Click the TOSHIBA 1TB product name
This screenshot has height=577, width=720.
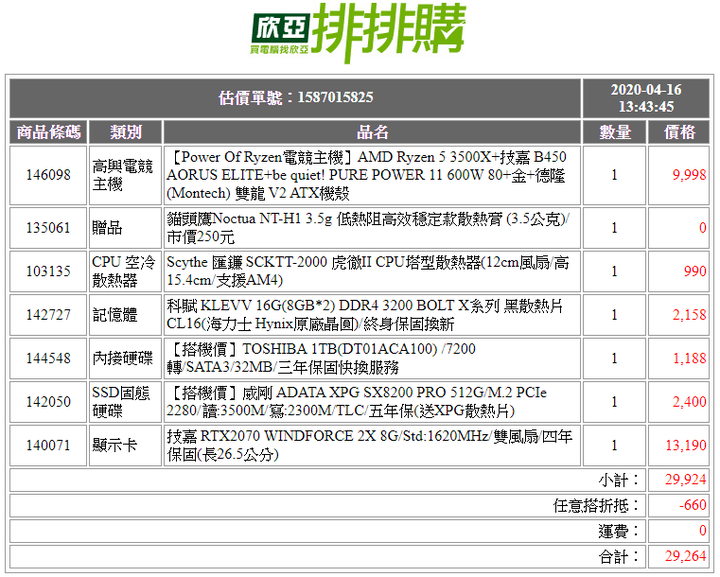(321, 359)
